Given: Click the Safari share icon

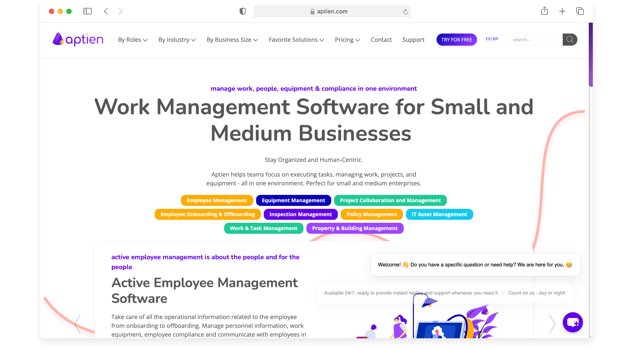Looking at the screenshot, I should 544,11.
